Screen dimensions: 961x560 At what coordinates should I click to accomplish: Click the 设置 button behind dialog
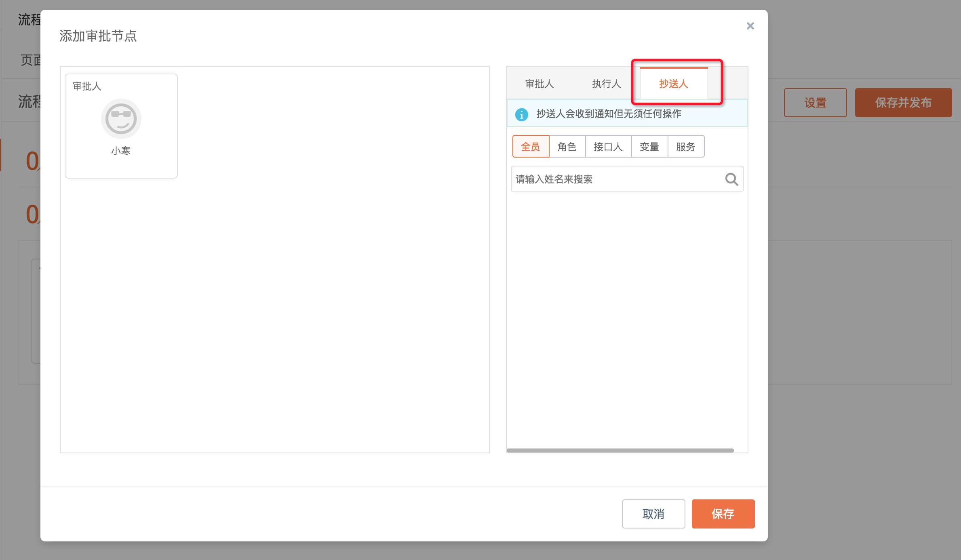[815, 103]
